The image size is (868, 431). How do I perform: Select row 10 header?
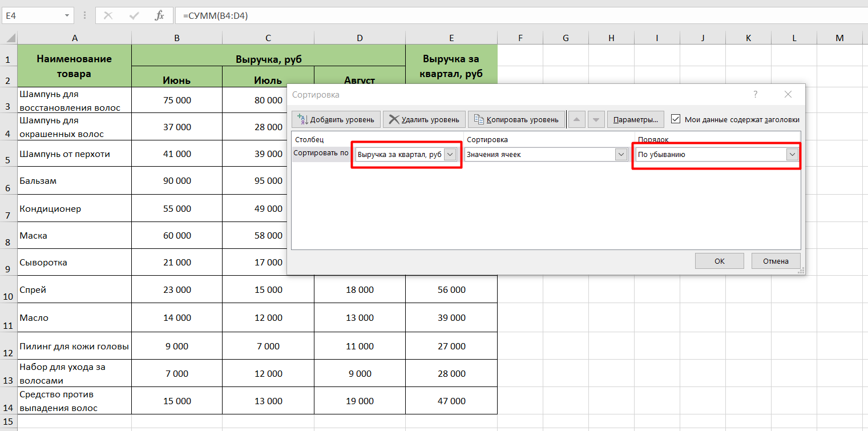pos(9,289)
